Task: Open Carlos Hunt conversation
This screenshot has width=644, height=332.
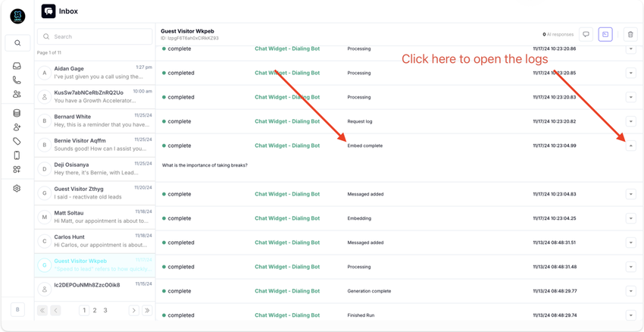Action: (95, 241)
